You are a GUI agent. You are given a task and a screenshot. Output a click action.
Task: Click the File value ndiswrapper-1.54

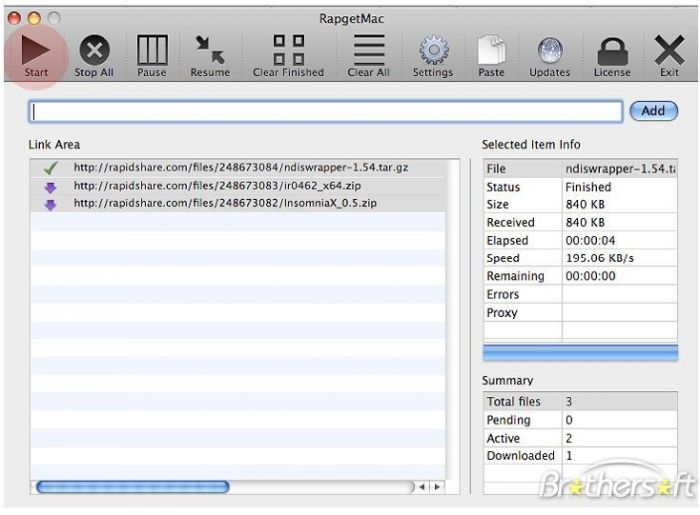pyautogui.click(x=621, y=169)
